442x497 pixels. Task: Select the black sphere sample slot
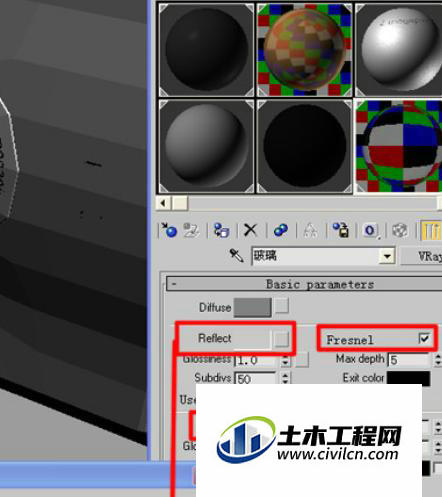(304, 146)
